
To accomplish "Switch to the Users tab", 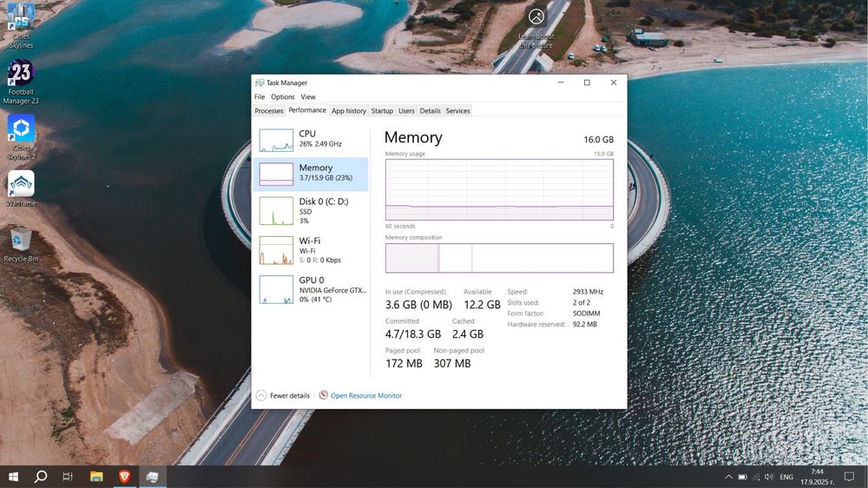I will point(406,111).
